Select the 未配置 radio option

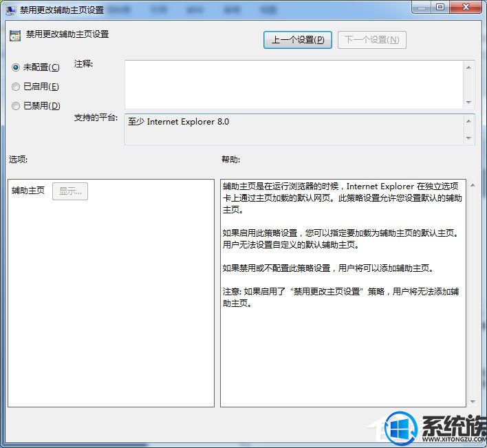click(16, 67)
